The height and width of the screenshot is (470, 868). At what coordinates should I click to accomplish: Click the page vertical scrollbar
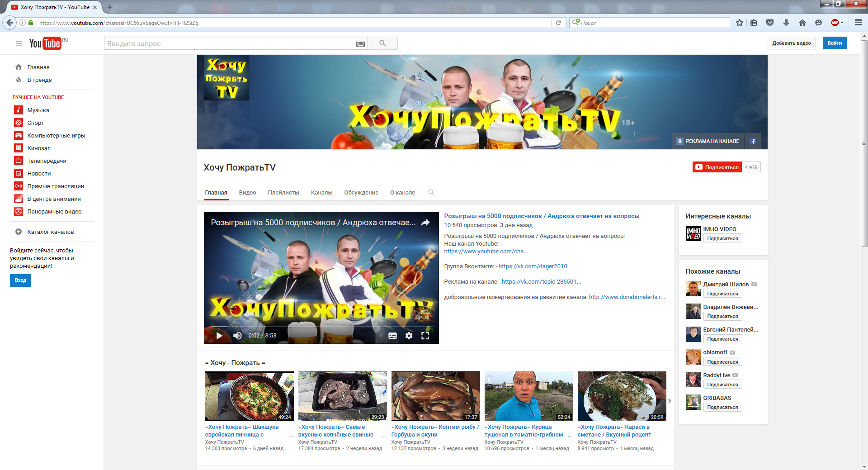pos(864,143)
